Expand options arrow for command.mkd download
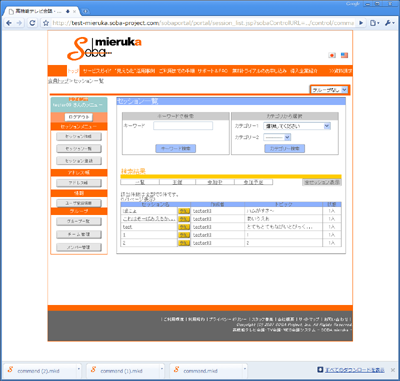400x381 pixels. pos(245,369)
